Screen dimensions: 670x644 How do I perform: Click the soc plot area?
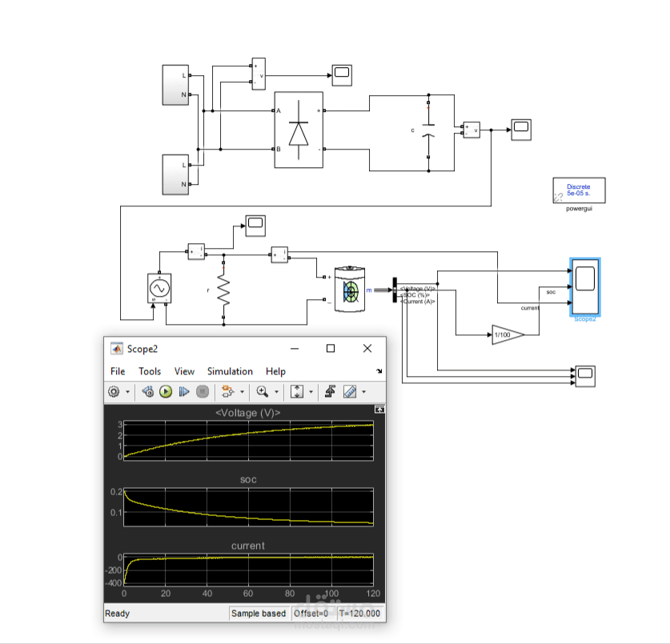248,507
